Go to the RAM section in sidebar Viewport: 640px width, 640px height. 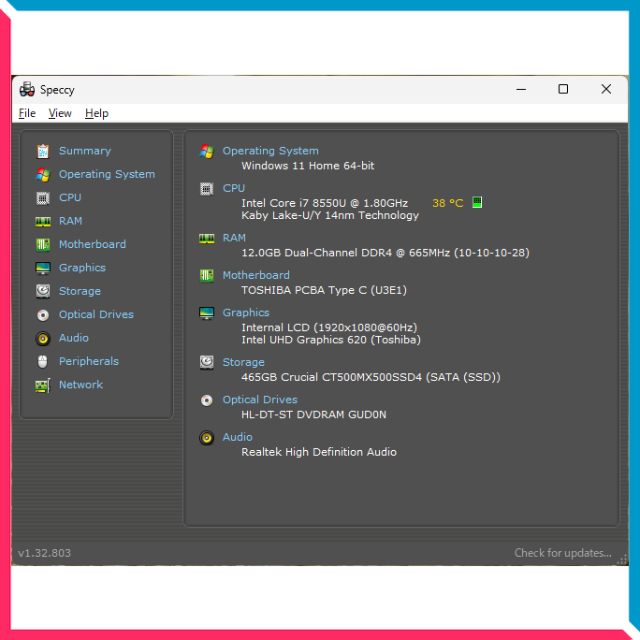tap(71, 221)
